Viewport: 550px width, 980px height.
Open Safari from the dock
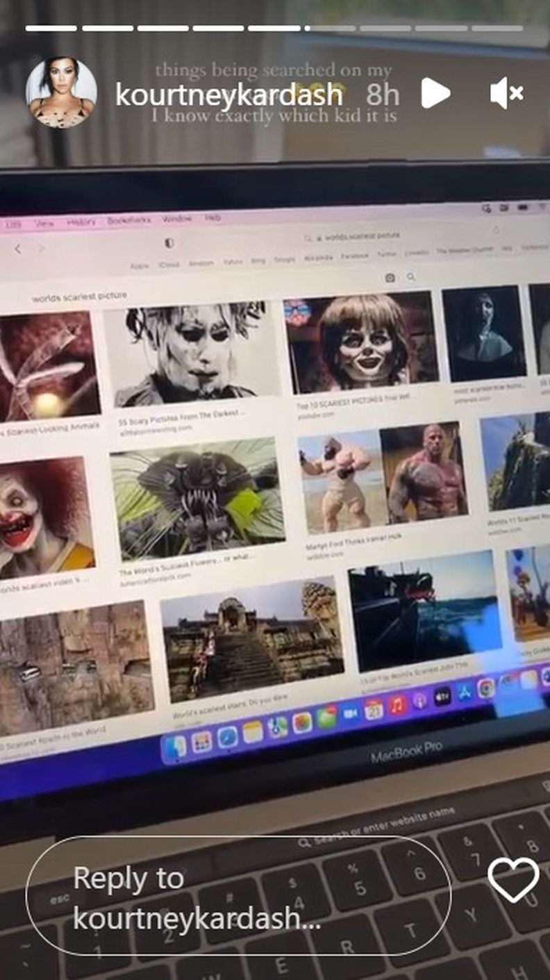click(227, 738)
